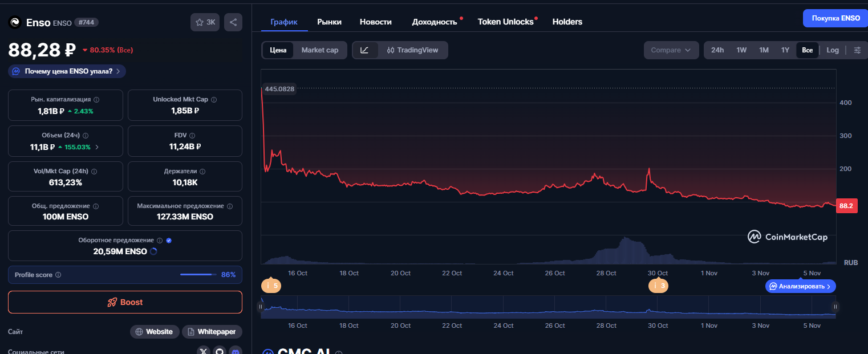Open ENSO on X via the X icon
This screenshot has width=868, height=354.
coord(204,351)
